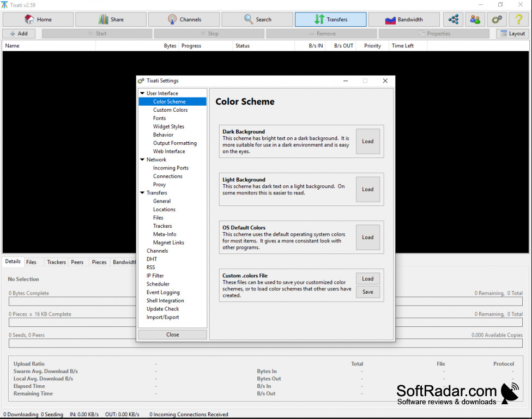Select Custom Colors in settings tree
The image size is (532, 419).
(170, 110)
